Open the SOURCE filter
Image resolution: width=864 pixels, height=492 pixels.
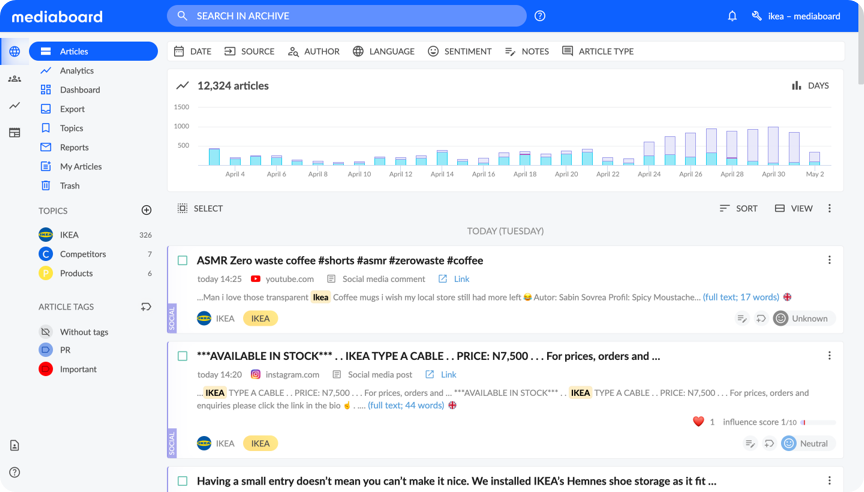[249, 51]
